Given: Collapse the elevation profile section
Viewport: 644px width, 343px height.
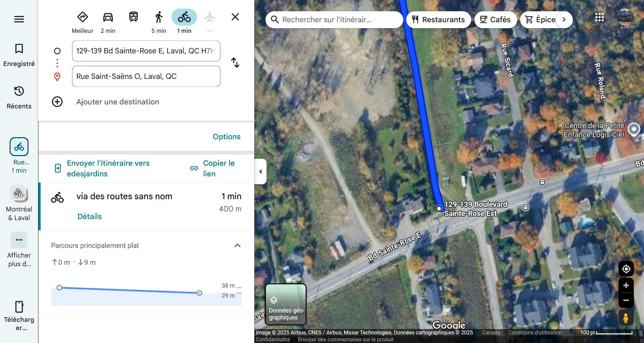Looking at the screenshot, I should (237, 246).
